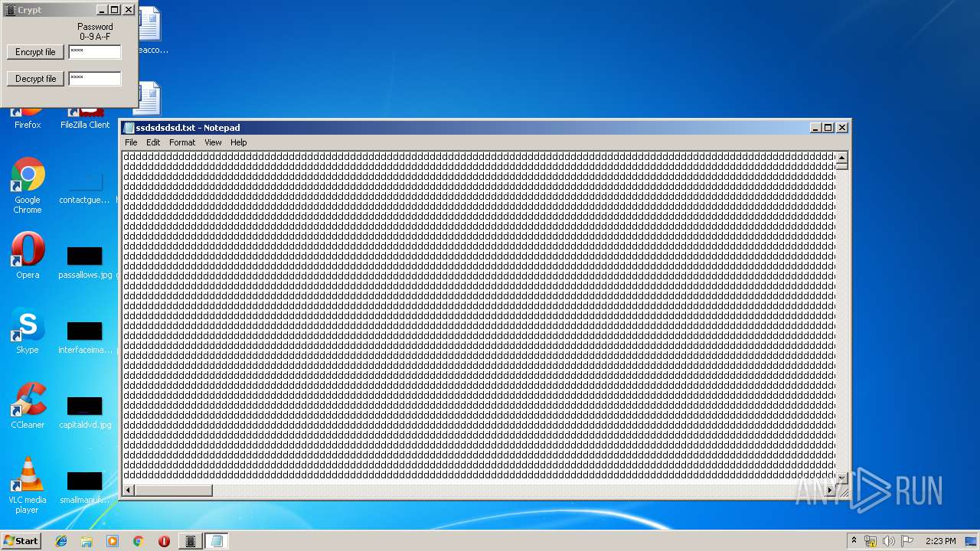Open Windows Media Player from taskbar
Image resolution: width=980 pixels, height=551 pixels.
click(113, 541)
